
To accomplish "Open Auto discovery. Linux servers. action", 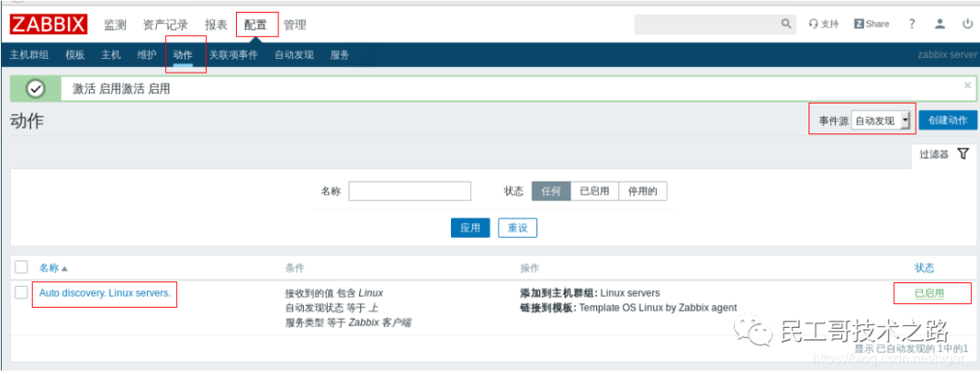I will pyautogui.click(x=104, y=292).
